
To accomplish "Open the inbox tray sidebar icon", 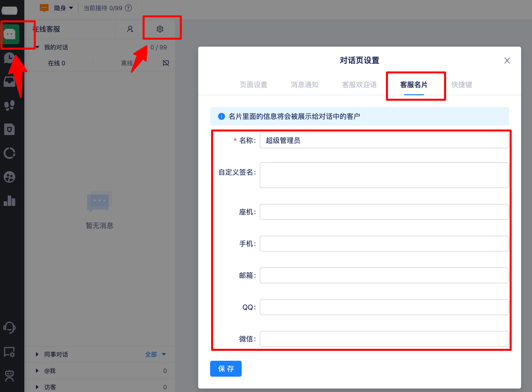I will [x=9, y=81].
